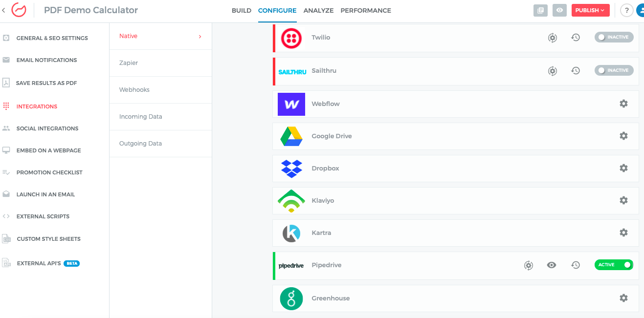
Task: View Pipedrive integration eye icon
Action: pos(552,265)
